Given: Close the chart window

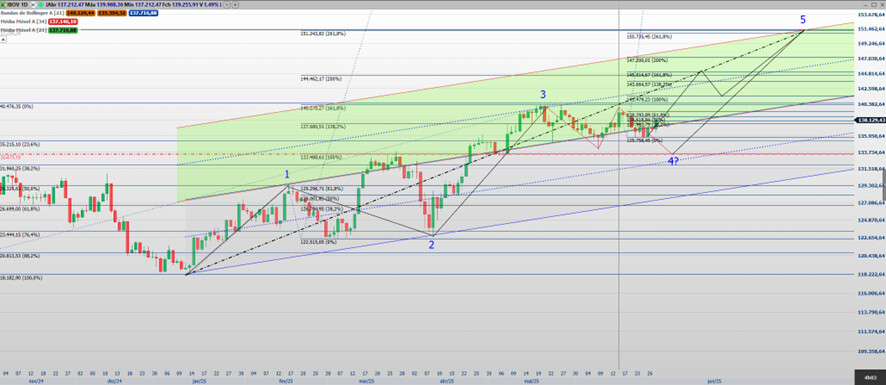Looking at the screenshot, I should [882, 5].
